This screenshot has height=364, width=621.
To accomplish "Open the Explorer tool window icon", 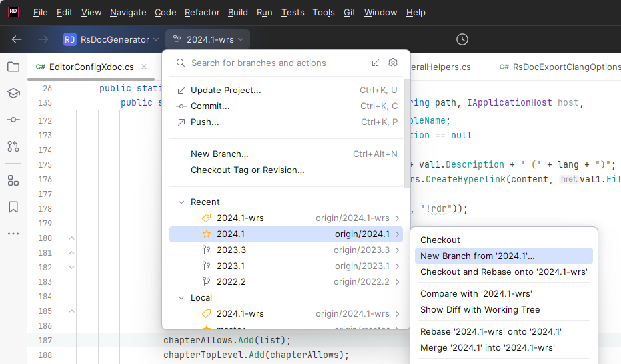I will click(x=13, y=67).
